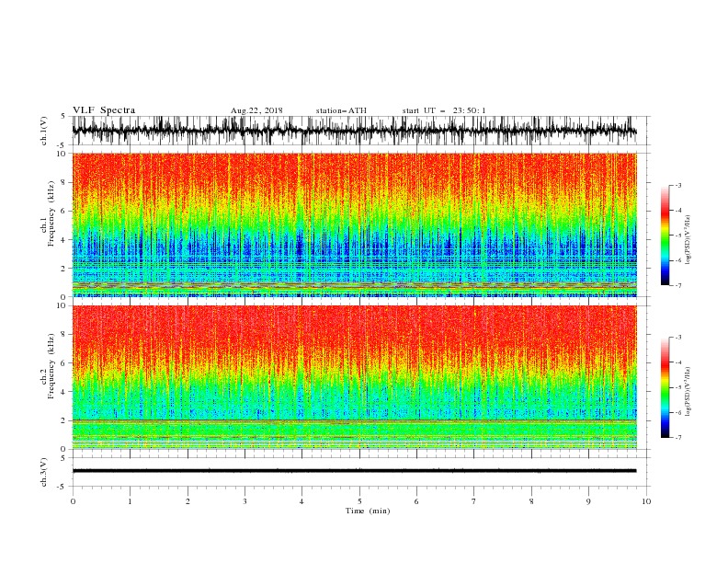Click time axis tick label '3'
Image resolution: width=728 pixels, height=563 pixels.
tap(245, 501)
